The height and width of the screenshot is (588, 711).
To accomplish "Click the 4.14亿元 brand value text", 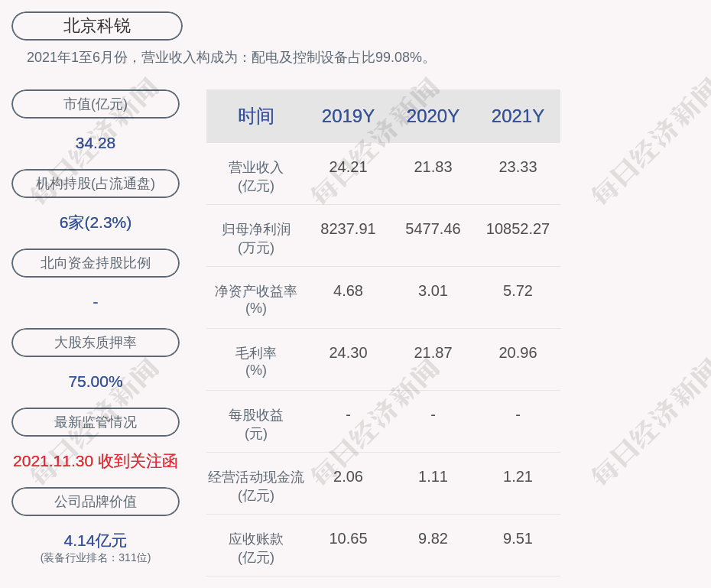I will click(x=96, y=541).
